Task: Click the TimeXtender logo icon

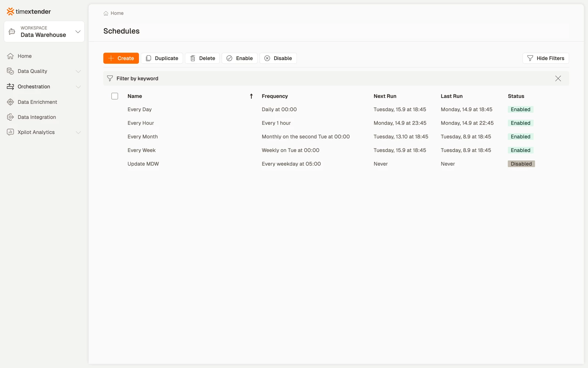Action: (10, 11)
